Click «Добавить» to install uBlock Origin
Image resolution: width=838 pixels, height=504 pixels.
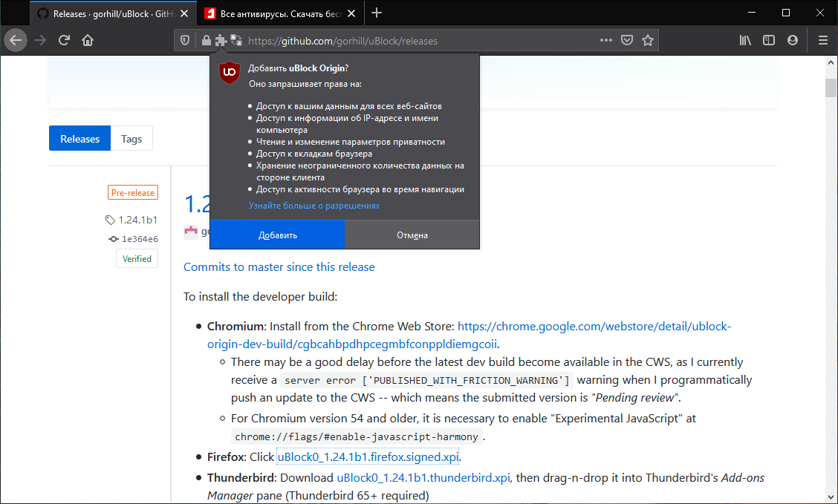[x=277, y=234]
